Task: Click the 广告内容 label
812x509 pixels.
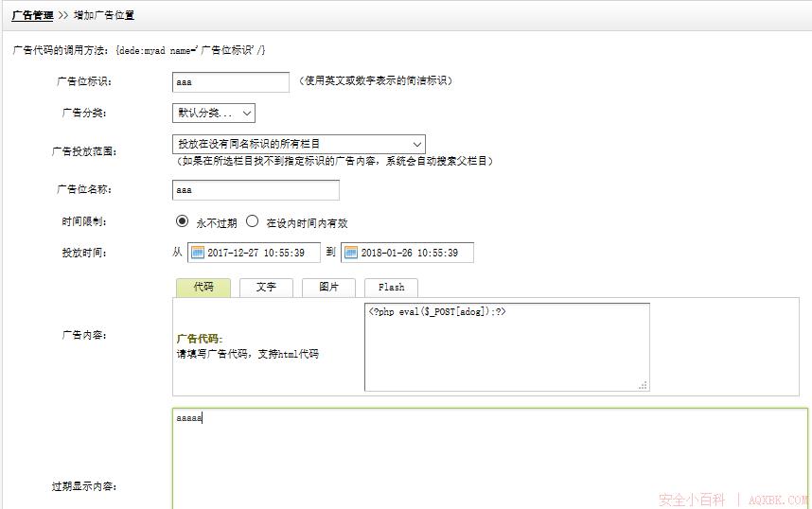Action: [84, 335]
